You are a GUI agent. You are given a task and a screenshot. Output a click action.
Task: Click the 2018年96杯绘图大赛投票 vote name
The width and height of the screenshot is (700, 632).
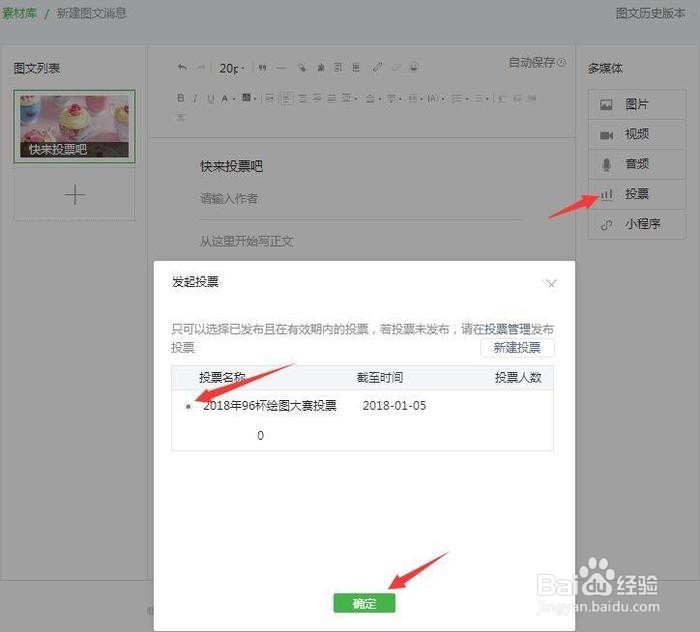pyautogui.click(x=270, y=406)
